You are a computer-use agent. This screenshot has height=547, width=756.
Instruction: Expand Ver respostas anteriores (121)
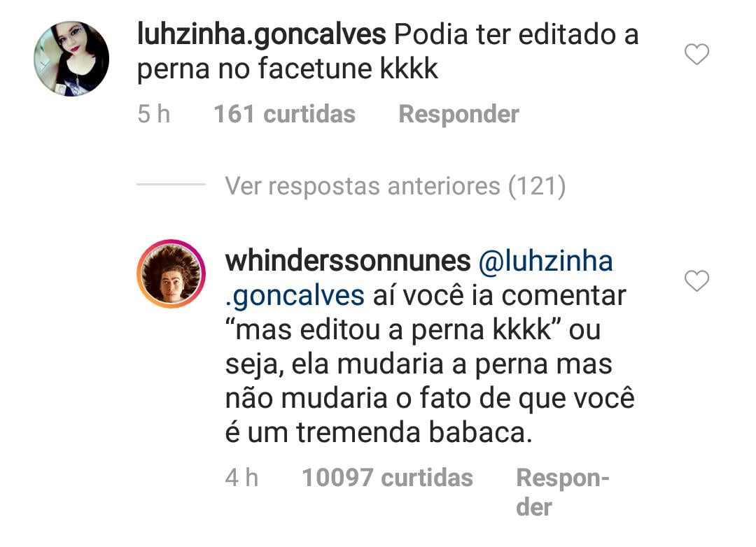pyautogui.click(x=395, y=186)
